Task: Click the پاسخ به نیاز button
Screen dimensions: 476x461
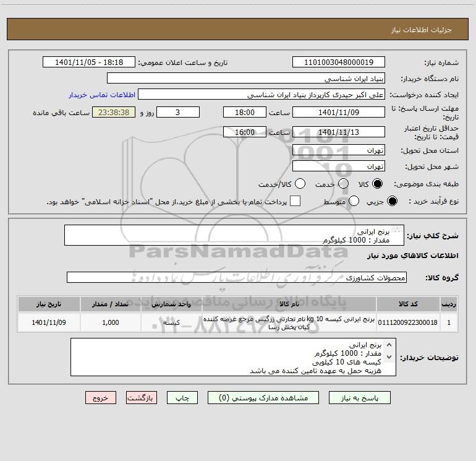Action: coord(360,398)
